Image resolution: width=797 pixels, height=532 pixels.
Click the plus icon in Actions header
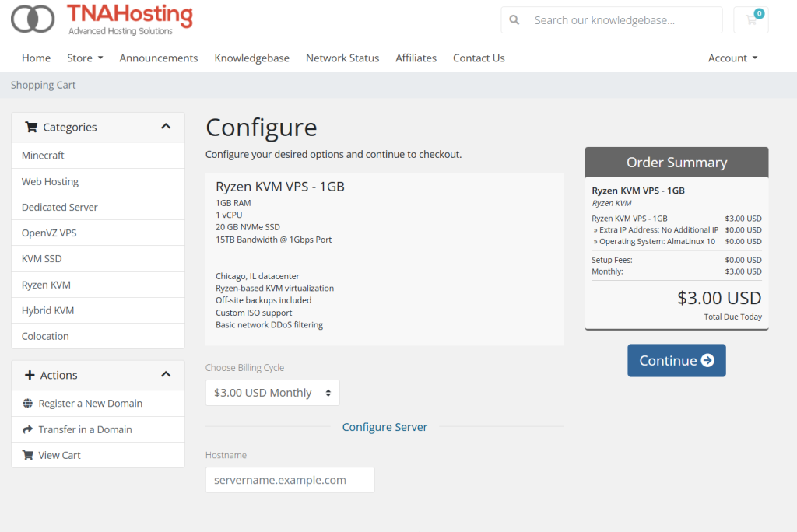click(x=30, y=375)
